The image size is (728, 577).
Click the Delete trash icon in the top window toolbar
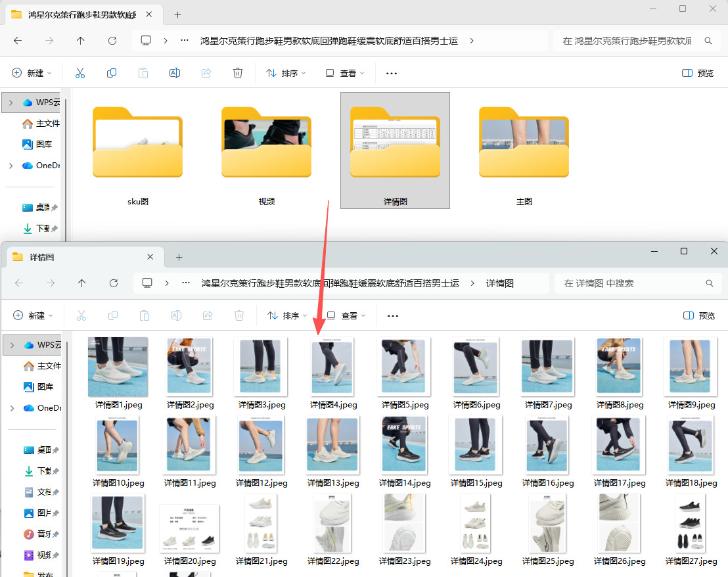pos(238,73)
